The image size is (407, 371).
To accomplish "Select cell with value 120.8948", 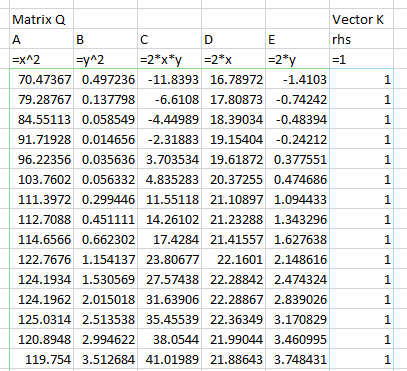I will pos(41,339).
